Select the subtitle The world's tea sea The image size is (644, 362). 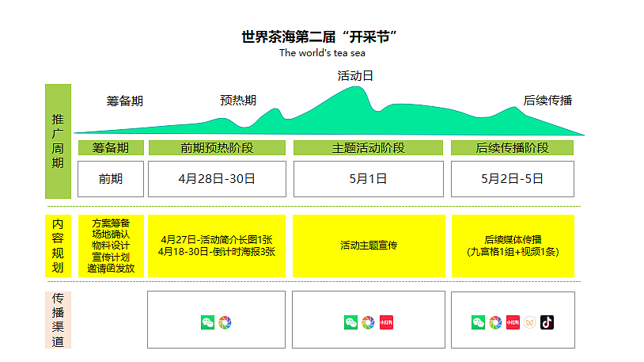(x=322, y=53)
